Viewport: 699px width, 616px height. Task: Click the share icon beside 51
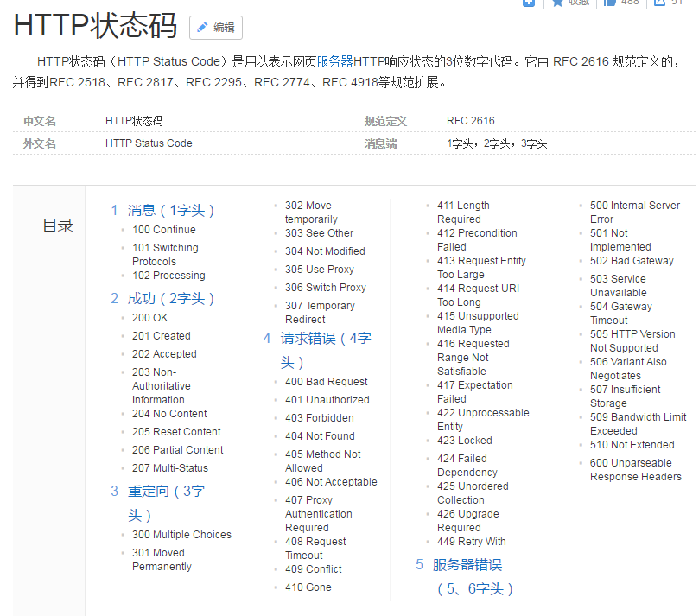(659, 3)
